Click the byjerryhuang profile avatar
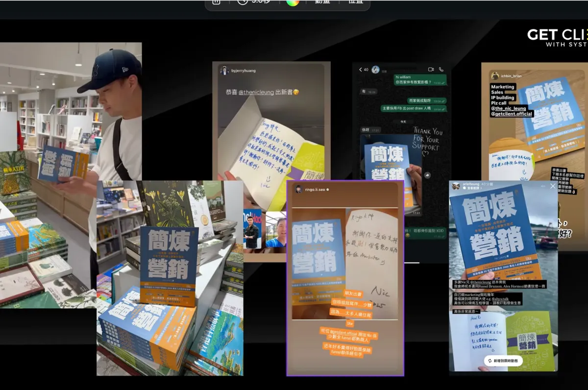Screen dimensions: 588x390 point(224,71)
